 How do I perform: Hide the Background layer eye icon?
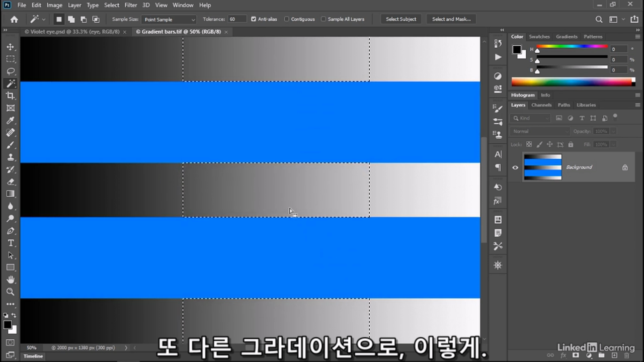tap(515, 167)
